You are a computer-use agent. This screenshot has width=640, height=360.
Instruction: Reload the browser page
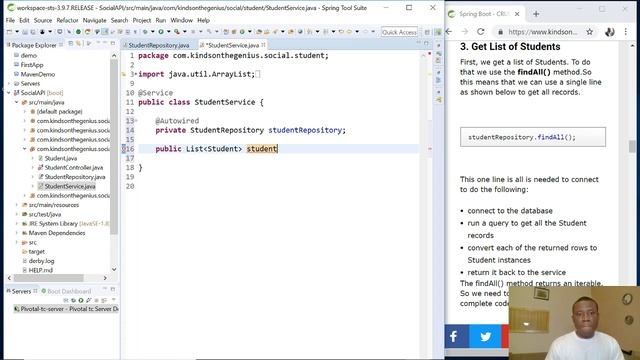[x=481, y=32]
